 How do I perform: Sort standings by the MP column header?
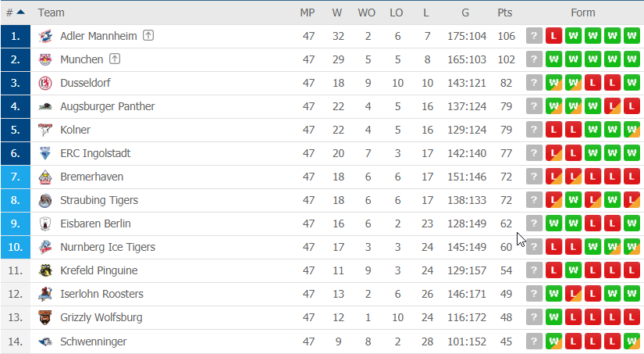click(x=308, y=13)
